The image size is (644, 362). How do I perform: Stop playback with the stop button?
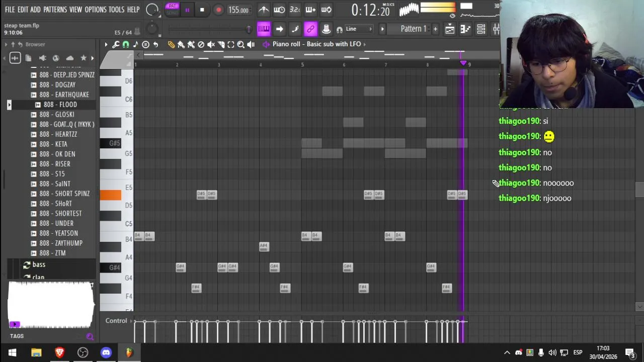coord(202,10)
